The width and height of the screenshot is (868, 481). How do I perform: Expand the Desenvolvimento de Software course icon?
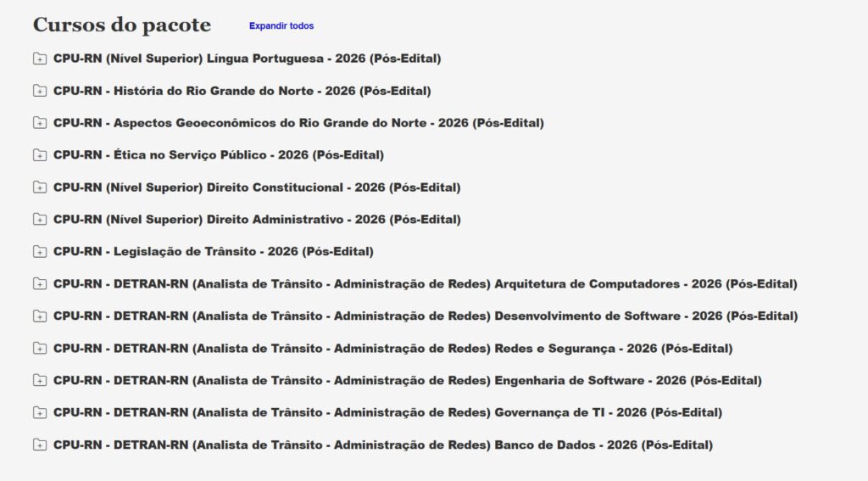(x=40, y=316)
